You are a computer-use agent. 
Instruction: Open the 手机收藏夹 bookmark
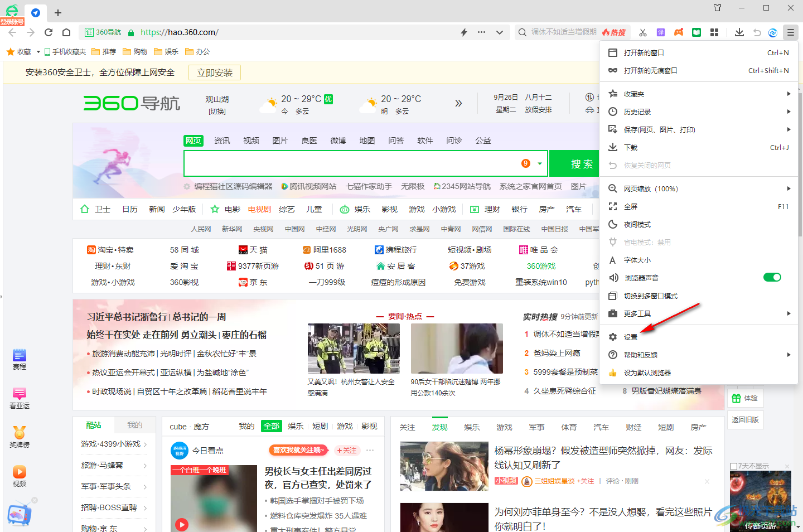pos(65,52)
